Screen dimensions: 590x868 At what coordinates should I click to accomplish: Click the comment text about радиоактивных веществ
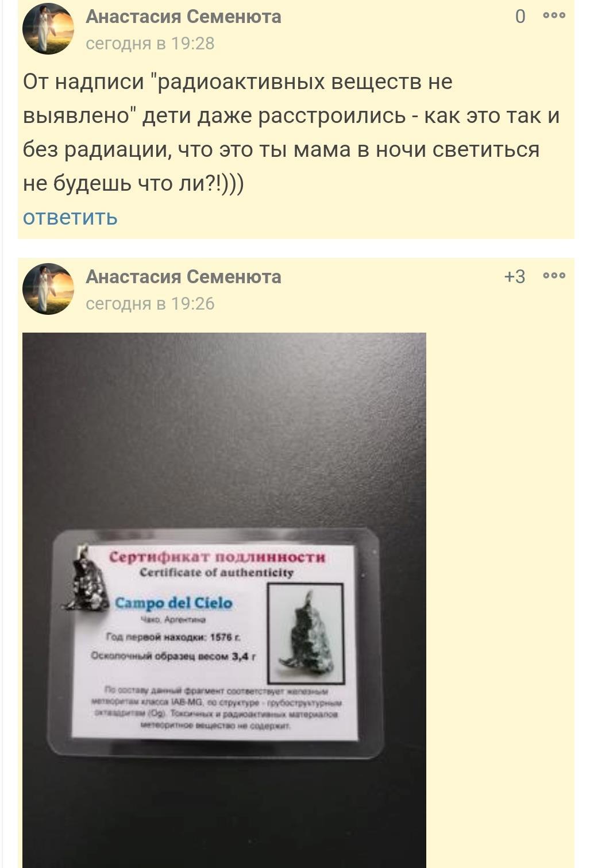click(291, 132)
